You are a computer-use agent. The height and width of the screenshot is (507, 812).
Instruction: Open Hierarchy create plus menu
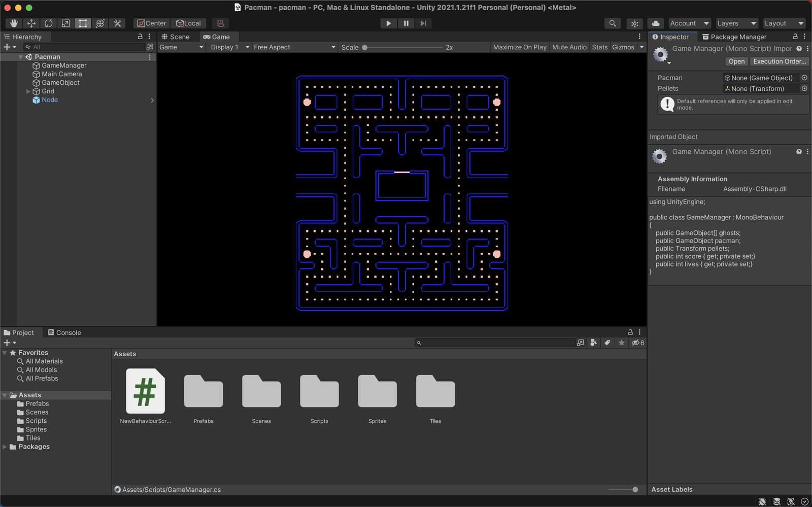tap(10, 47)
